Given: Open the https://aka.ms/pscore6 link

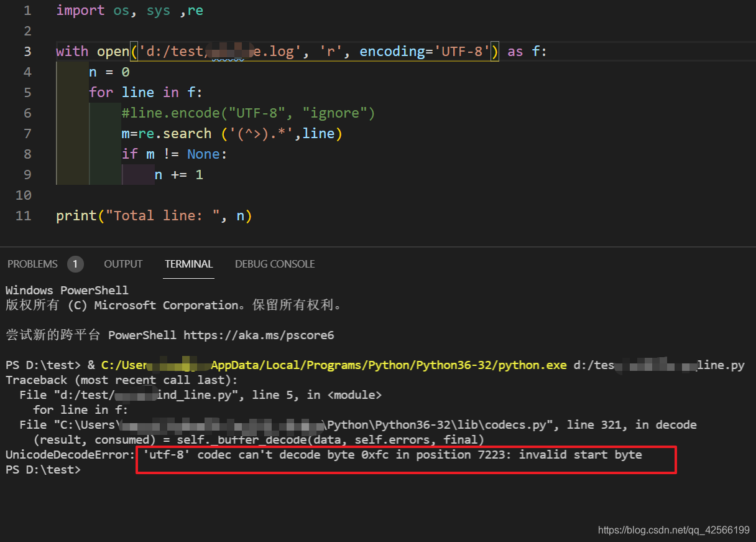Looking at the screenshot, I should [259, 335].
